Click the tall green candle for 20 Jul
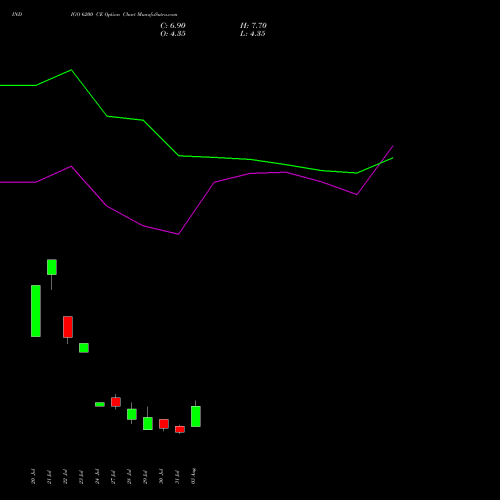Image resolution: width=500 pixels, height=500 pixels. [36, 311]
